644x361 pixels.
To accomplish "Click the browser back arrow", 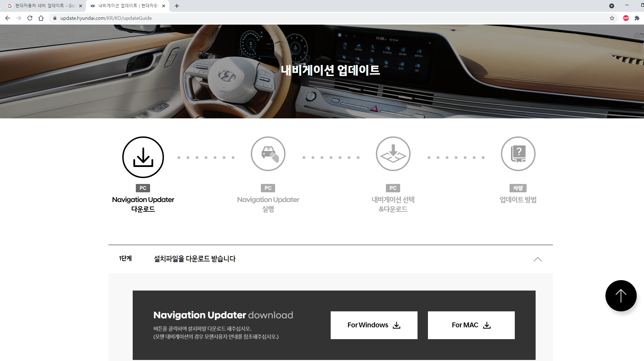I will [x=8, y=18].
